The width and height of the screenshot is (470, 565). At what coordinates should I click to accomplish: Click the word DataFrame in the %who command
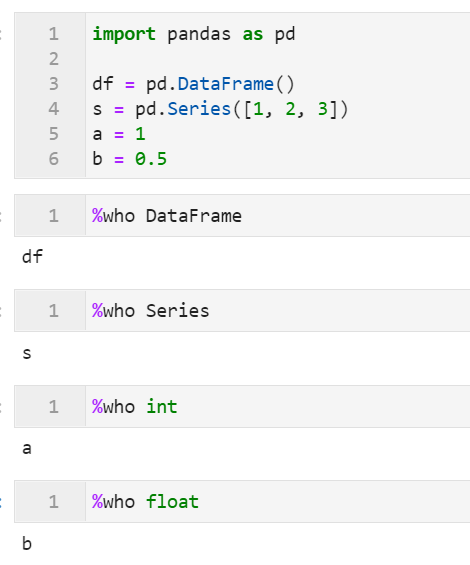[x=194, y=216]
